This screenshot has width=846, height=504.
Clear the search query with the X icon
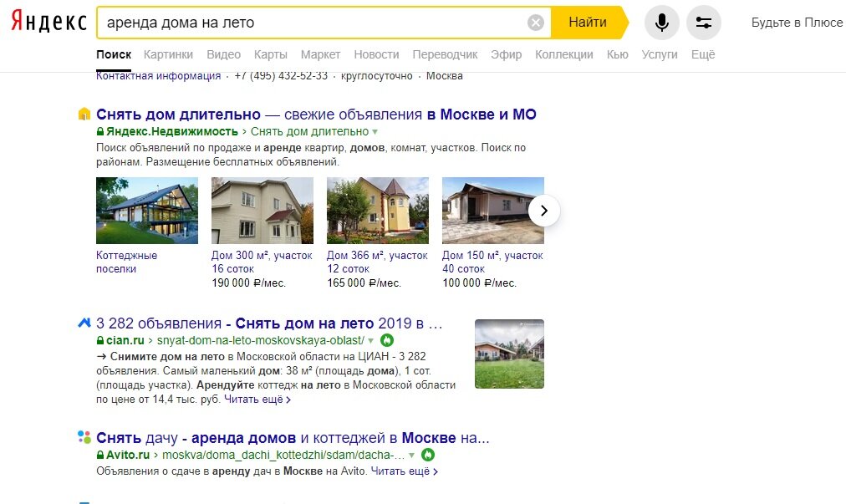coord(535,23)
